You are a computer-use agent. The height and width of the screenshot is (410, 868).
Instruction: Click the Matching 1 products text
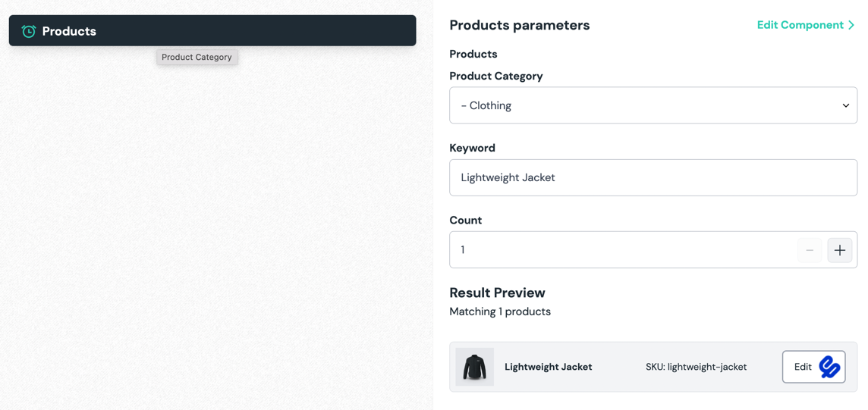500,311
